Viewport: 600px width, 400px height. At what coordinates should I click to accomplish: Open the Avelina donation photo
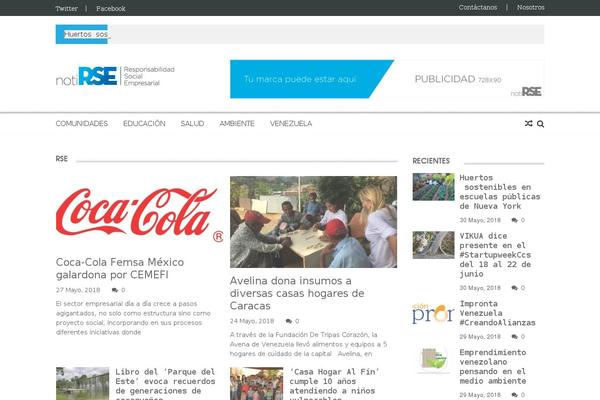(313, 222)
